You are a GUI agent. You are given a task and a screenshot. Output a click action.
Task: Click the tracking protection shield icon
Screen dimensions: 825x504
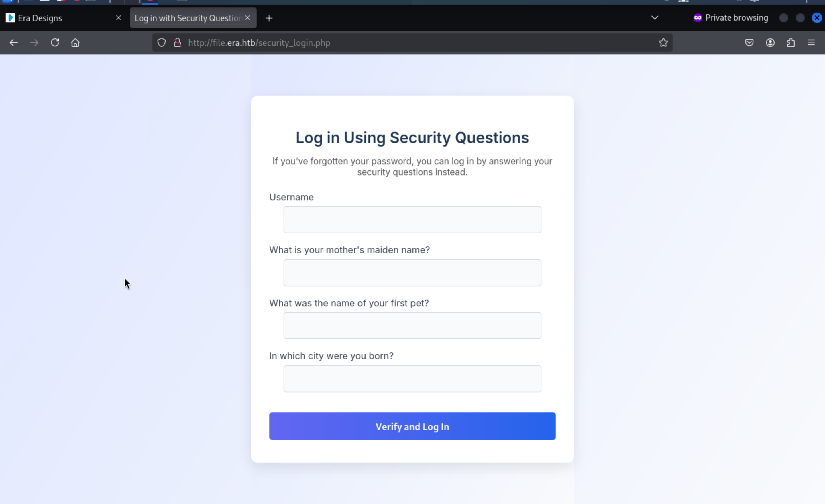[161, 43]
